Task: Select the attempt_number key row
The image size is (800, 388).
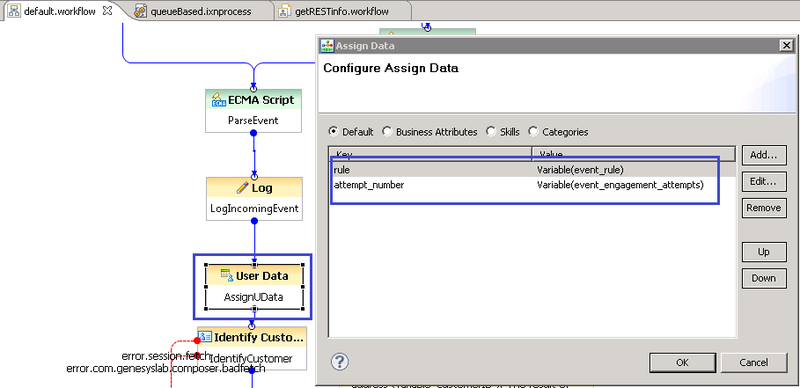Action: tap(369, 185)
